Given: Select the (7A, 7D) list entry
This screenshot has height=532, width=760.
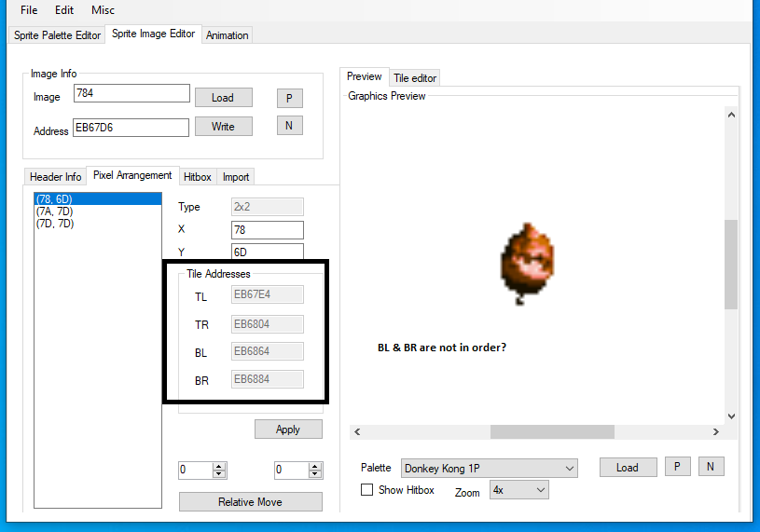Looking at the screenshot, I should 54,211.
